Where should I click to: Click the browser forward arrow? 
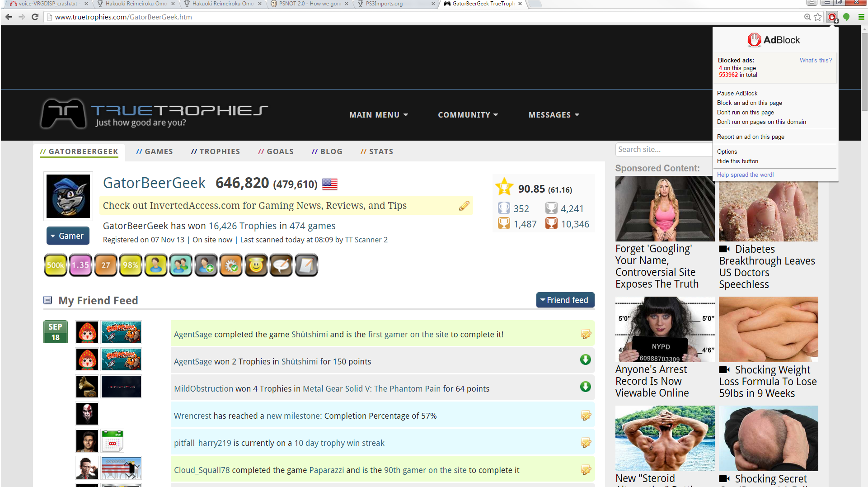click(22, 17)
